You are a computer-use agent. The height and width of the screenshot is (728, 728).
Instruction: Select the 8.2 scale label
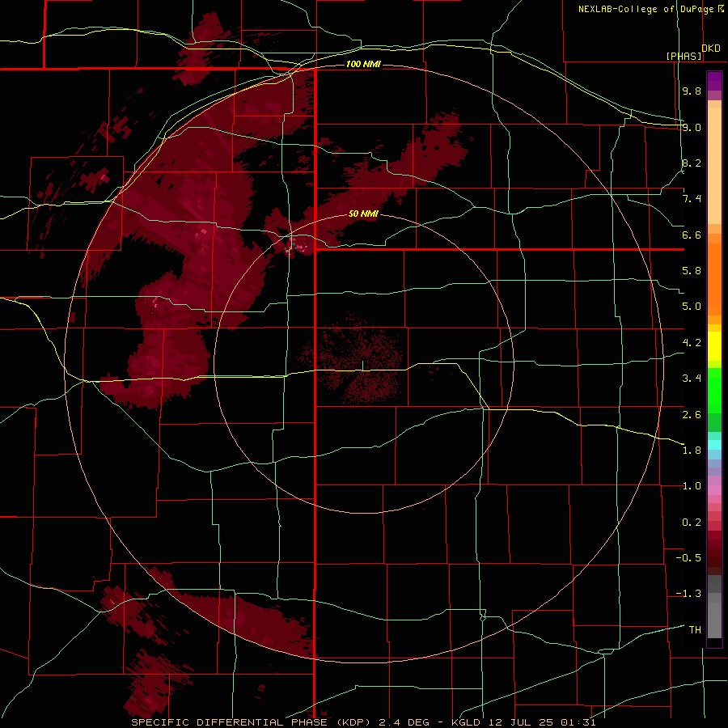tap(692, 163)
